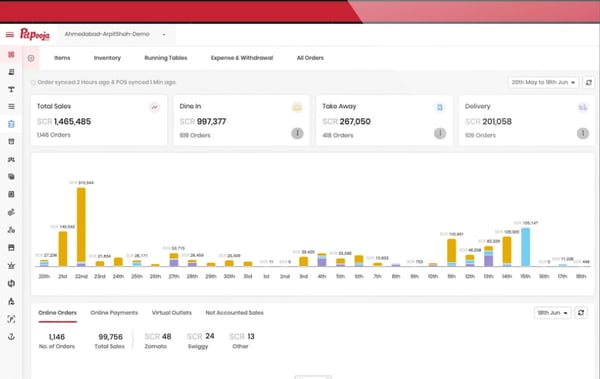Viewport: 600px width, 379px height.
Task: Click the info icon on Take Away card
Action: [440, 133]
